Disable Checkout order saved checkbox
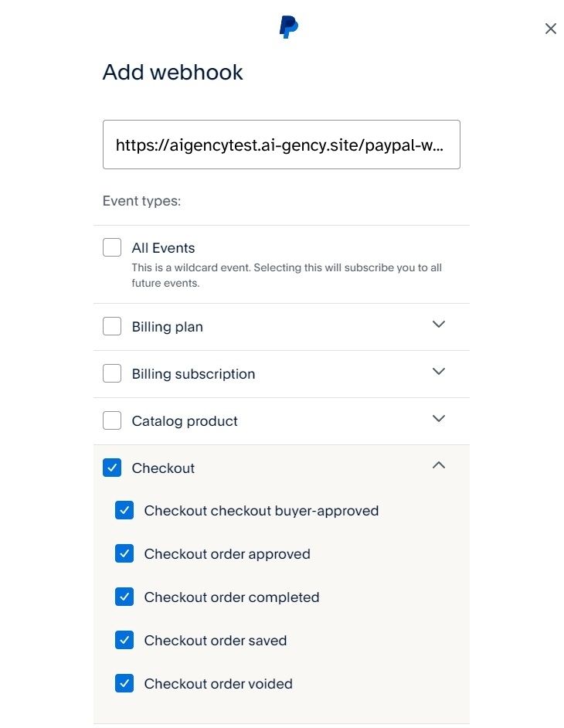564x728 pixels. (124, 641)
